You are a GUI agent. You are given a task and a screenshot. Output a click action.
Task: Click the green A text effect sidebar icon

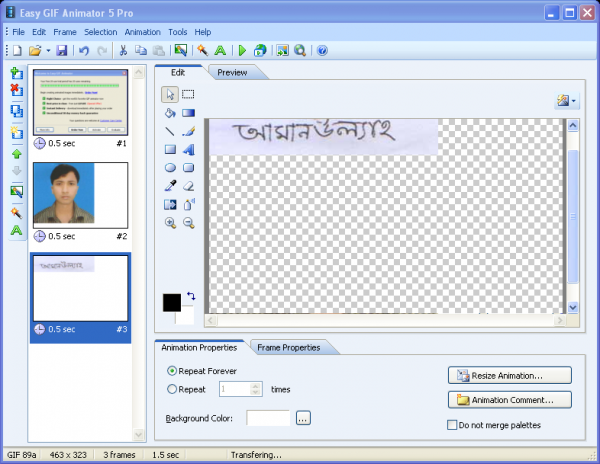point(16,230)
